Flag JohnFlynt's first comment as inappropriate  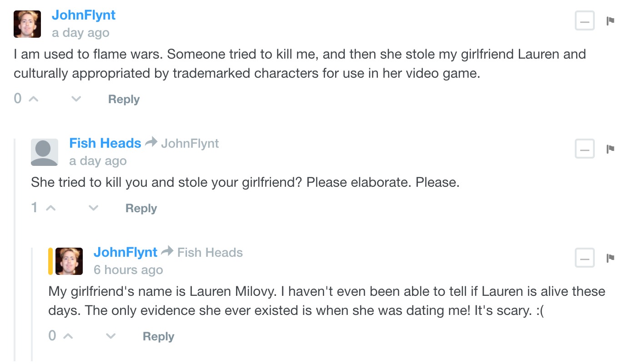tap(610, 21)
